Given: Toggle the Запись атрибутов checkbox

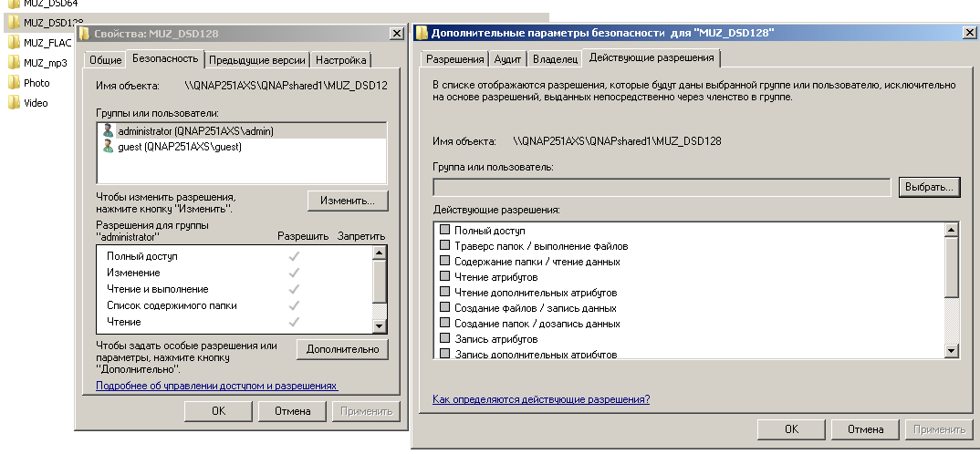Looking at the screenshot, I should tap(445, 339).
